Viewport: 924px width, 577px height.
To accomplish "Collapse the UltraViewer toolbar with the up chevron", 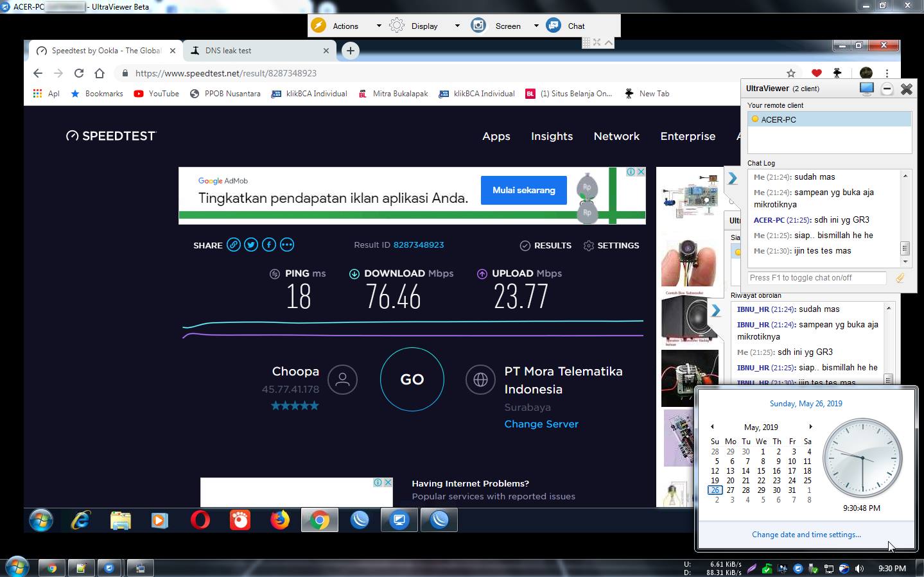I will [x=609, y=42].
